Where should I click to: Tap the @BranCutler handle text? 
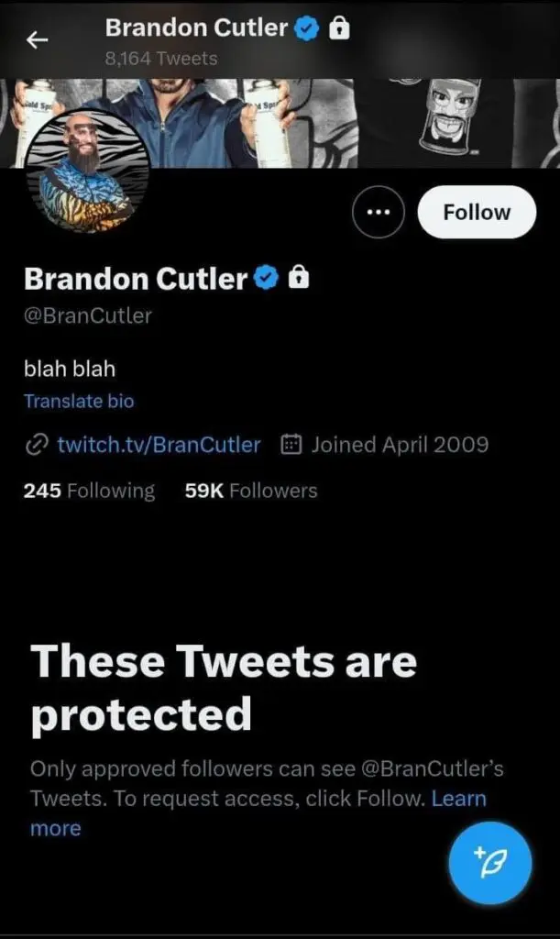pos(88,316)
